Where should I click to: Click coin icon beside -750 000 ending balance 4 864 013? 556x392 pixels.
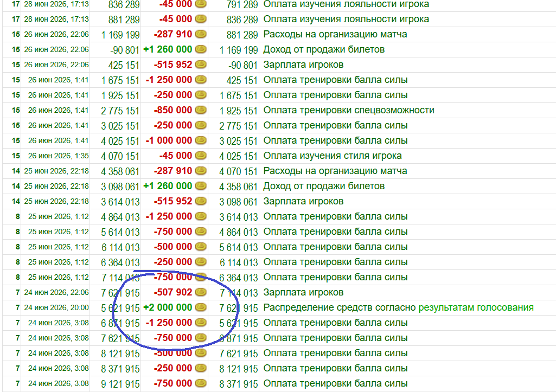201,232
